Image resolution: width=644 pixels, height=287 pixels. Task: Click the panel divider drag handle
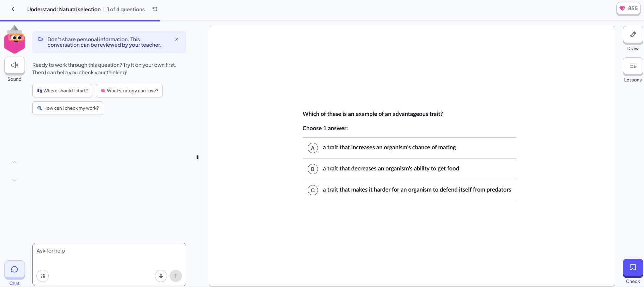pos(197,157)
